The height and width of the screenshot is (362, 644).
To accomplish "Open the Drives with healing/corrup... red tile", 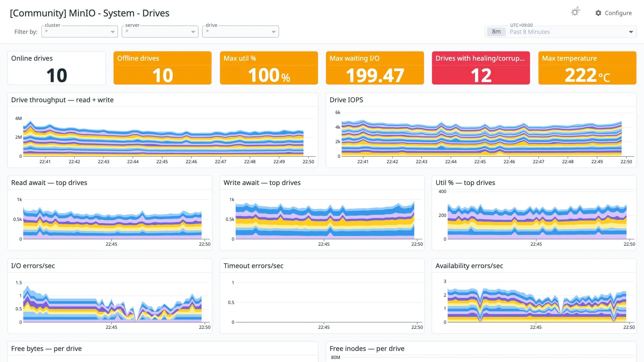I will (x=481, y=68).
